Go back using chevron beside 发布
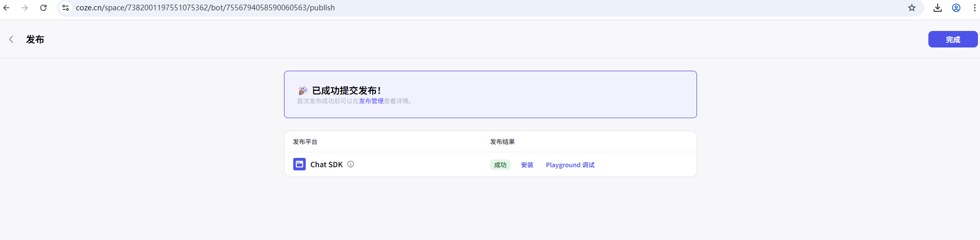Viewport: 980px width, 240px height. pyautogui.click(x=11, y=39)
